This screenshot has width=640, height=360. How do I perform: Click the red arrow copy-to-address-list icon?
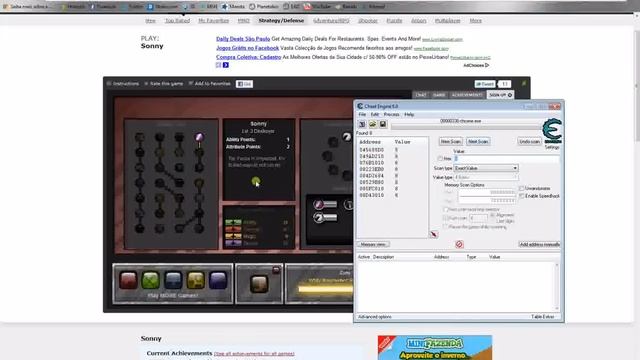pos(433,234)
